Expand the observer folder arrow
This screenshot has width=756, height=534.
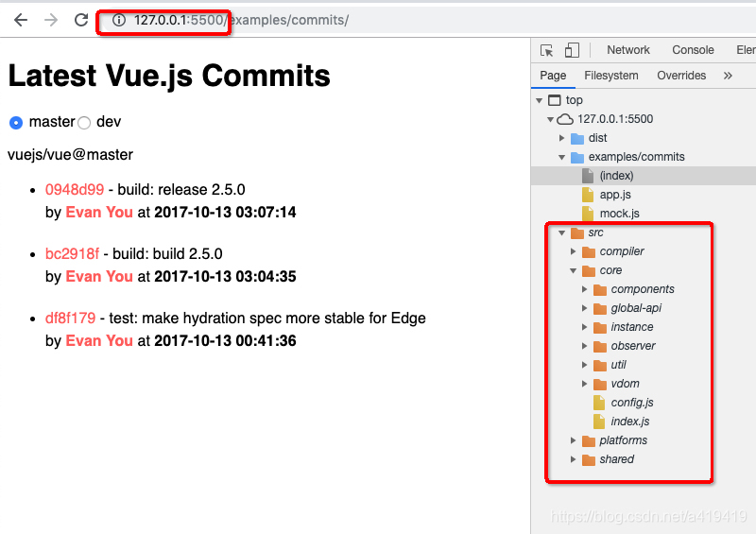click(x=584, y=346)
